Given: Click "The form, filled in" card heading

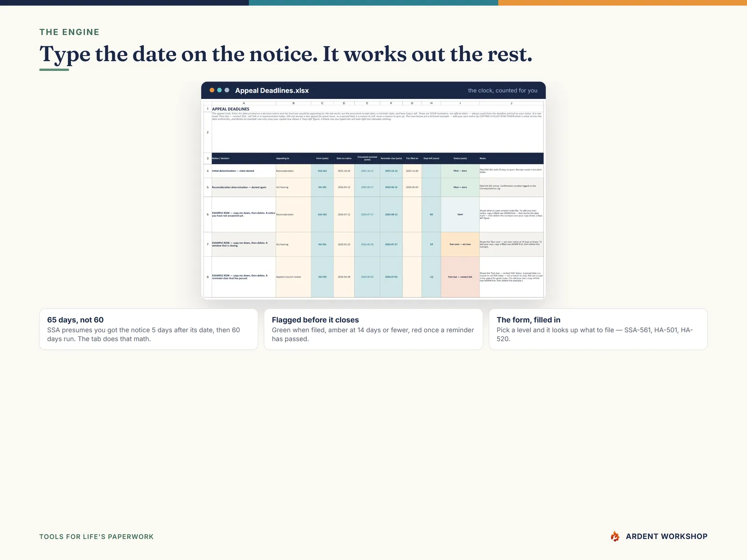Looking at the screenshot, I should (x=529, y=320).
